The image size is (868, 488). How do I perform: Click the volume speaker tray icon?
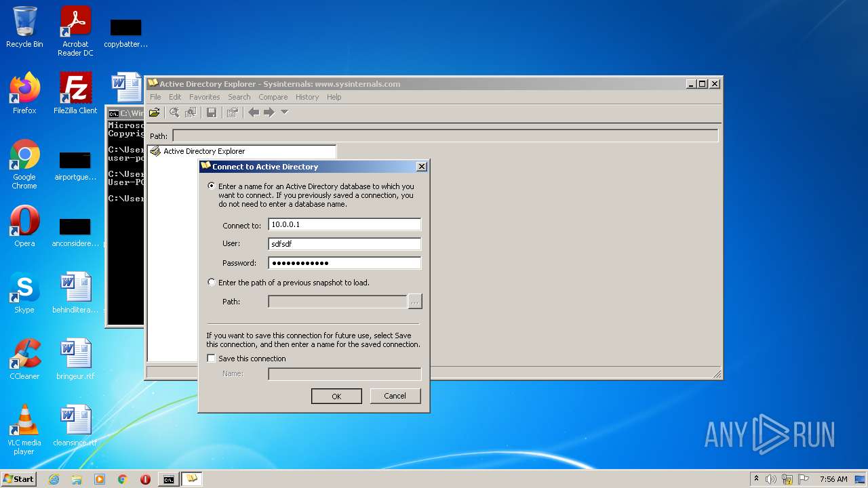pos(771,479)
